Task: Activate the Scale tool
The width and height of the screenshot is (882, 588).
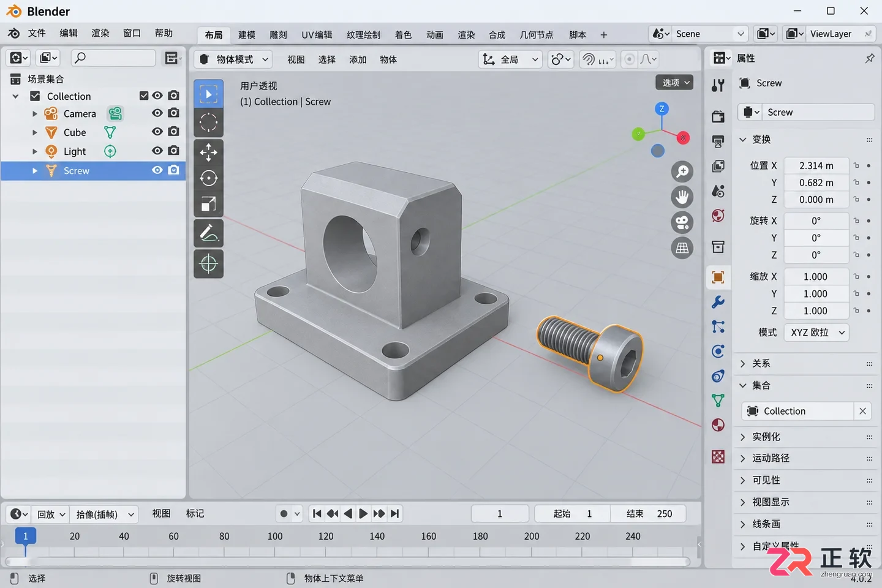Action: tap(208, 205)
